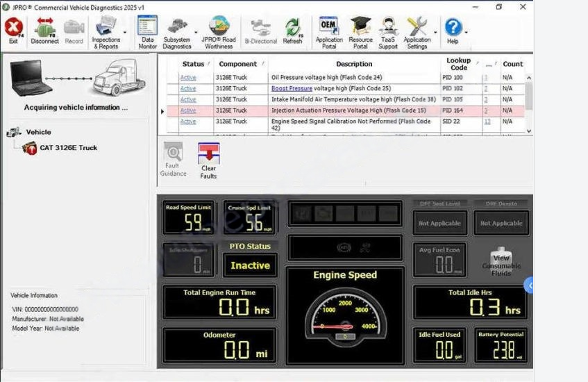Open the Resource Portal
588x382 pixels.
pos(360,33)
